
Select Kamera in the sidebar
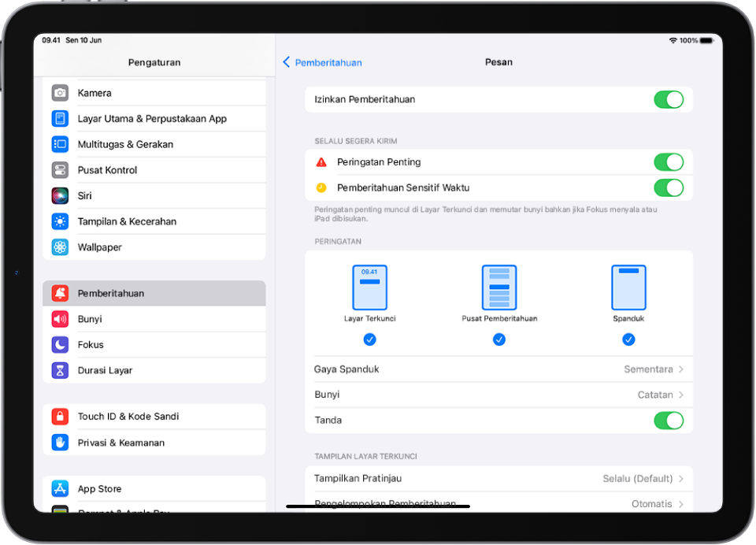tap(154, 93)
